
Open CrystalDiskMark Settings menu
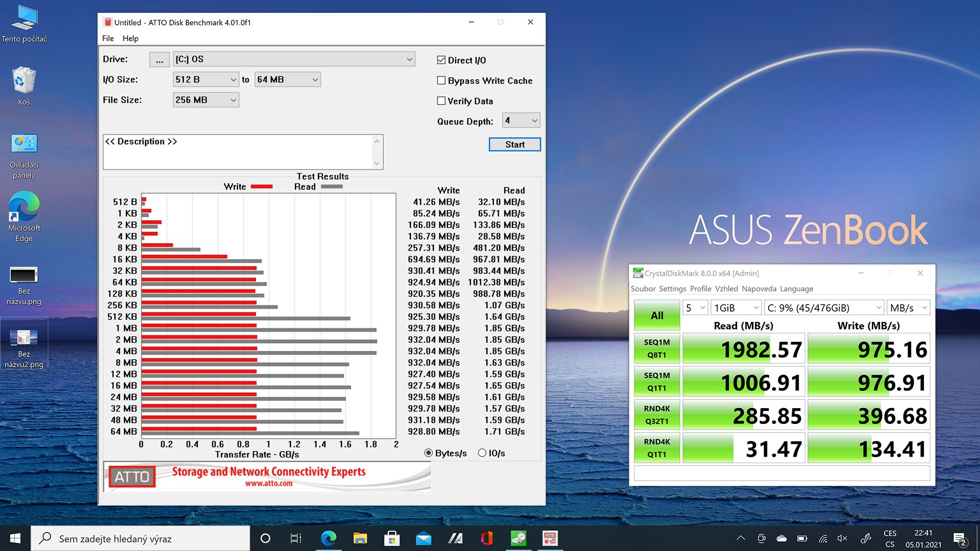673,289
